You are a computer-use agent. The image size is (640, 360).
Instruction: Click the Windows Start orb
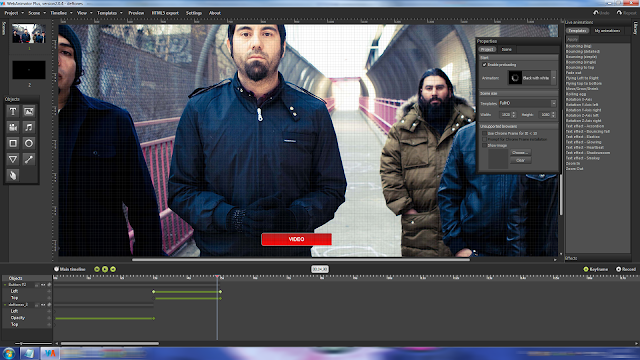tap(9, 353)
